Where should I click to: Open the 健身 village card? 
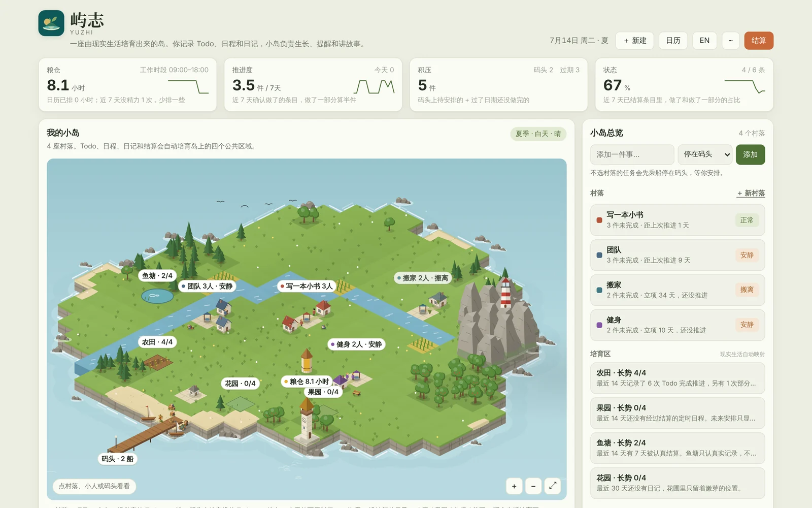[678, 325]
